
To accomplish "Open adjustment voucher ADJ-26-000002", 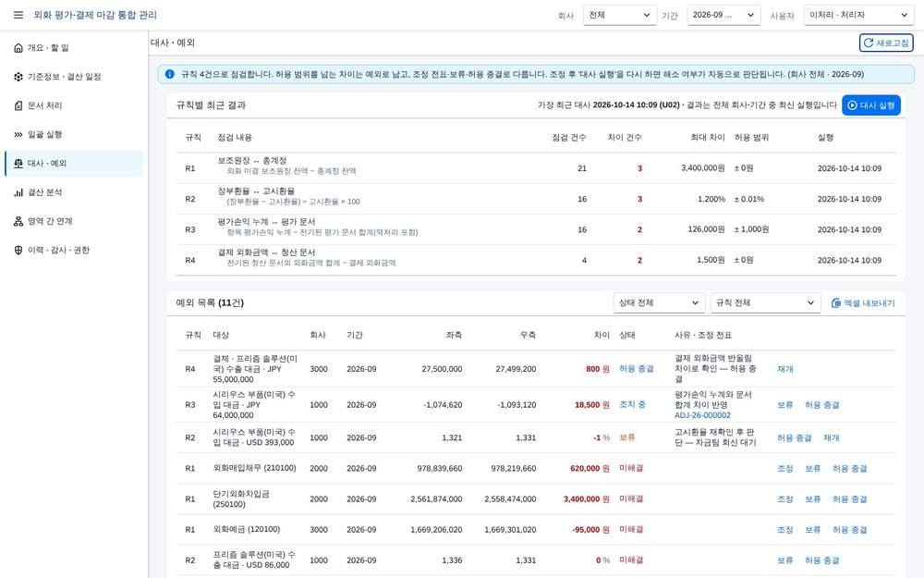I will (x=702, y=415).
